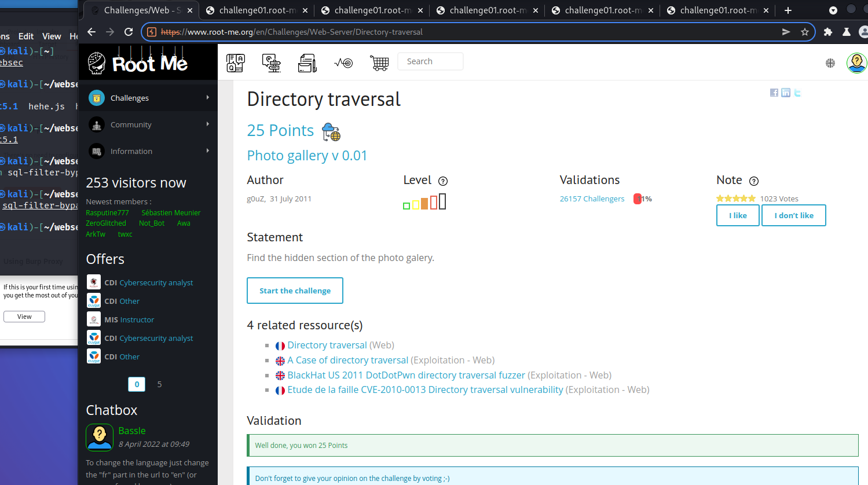Image resolution: width=868 pixels, height=485 pixels.
Task: Expand the Community sidebar menu
Action: 148,124
